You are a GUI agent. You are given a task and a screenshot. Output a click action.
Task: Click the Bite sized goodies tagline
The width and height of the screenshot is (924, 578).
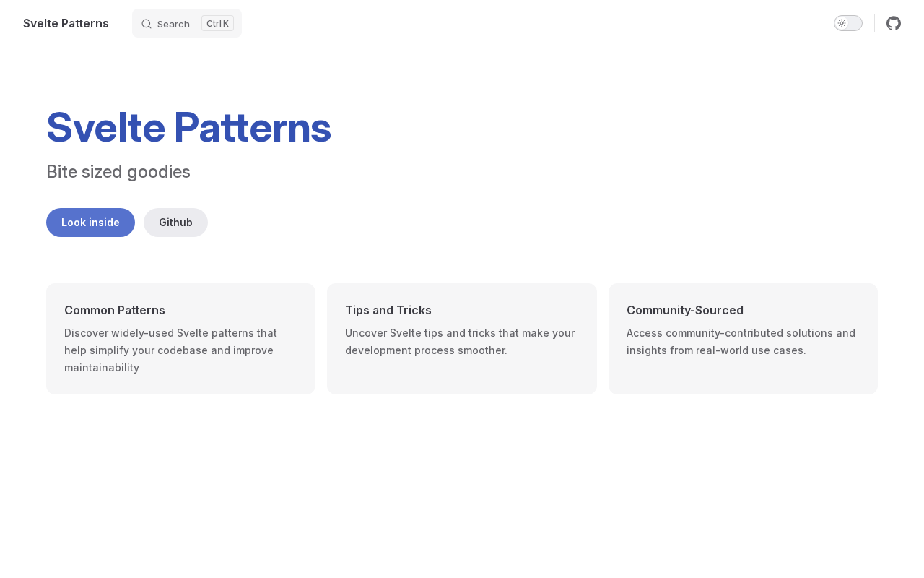point(118,172)
